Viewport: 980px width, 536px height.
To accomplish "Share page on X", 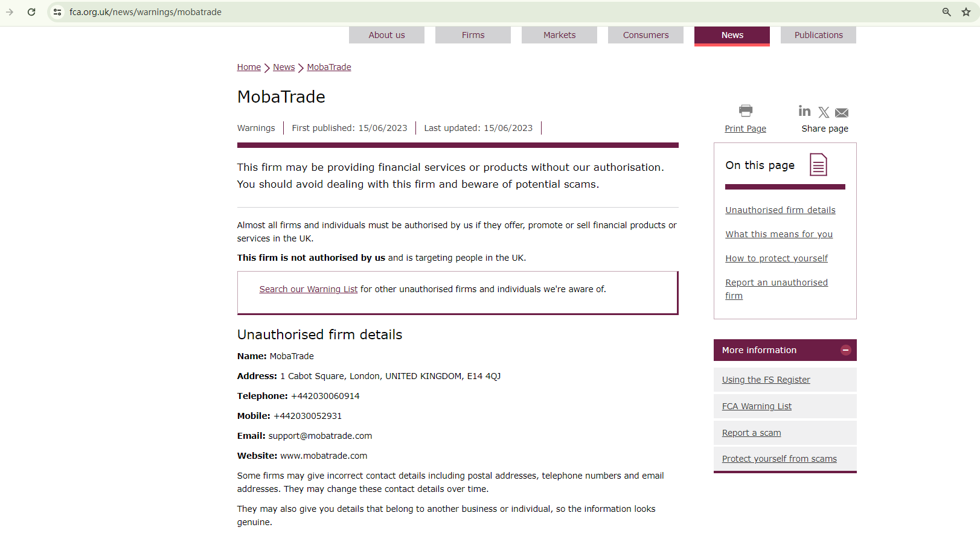I will pos(824,112).
